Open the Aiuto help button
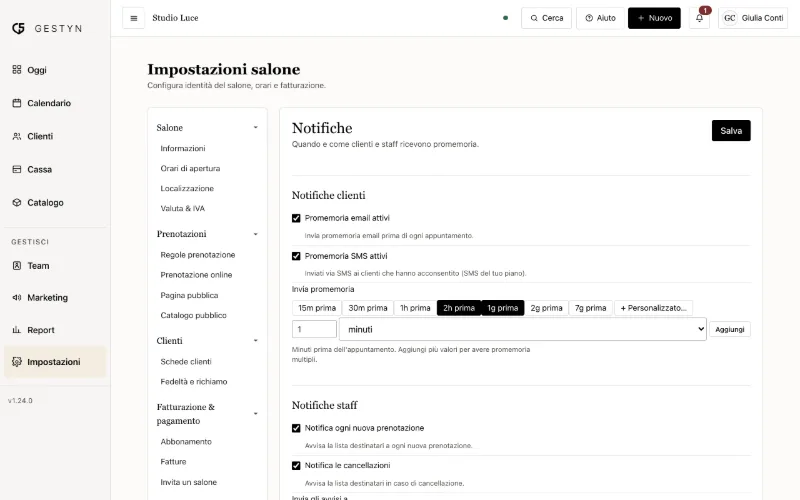This screenshot has height=500, width=800. [x=600, y=18]
